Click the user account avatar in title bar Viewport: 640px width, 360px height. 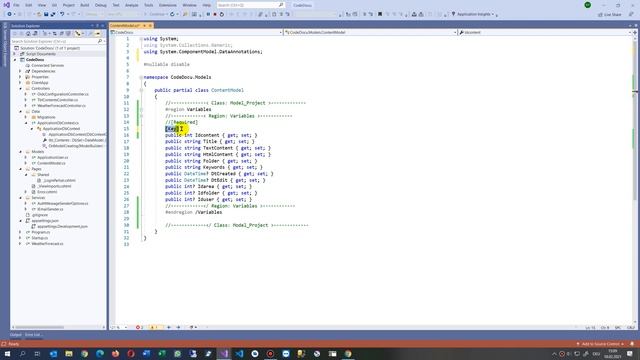coord(588,5)
